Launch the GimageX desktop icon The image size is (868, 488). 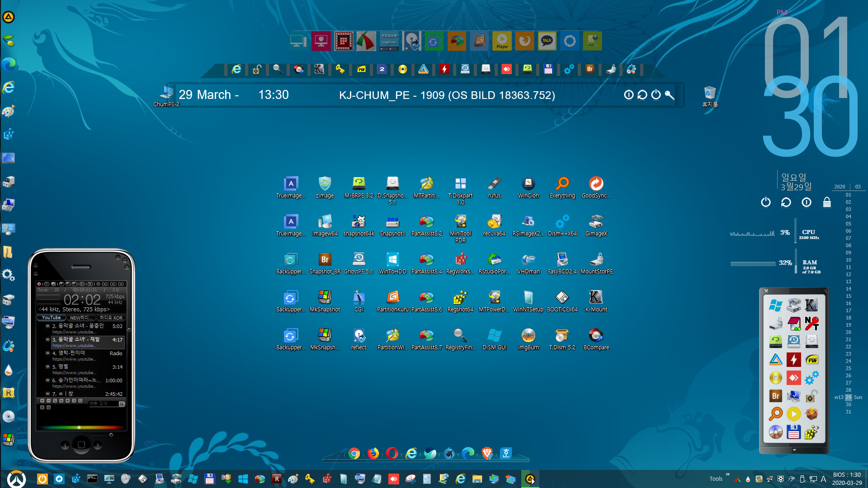[596, 225]
